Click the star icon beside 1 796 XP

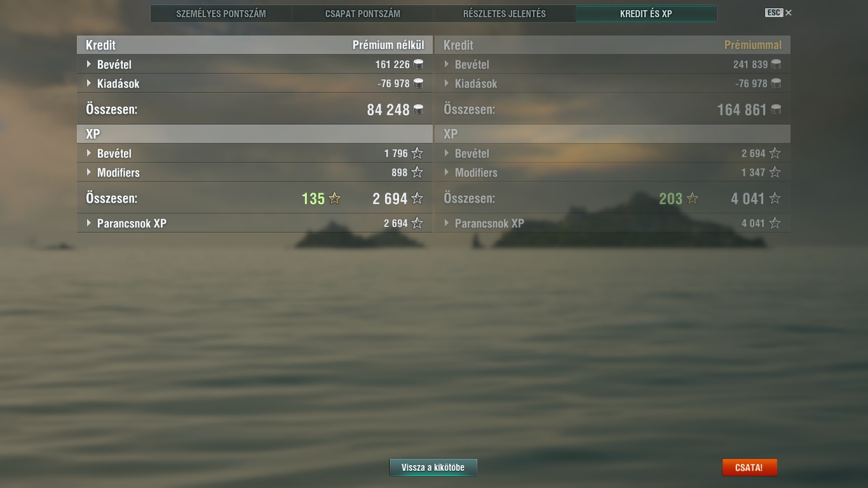click(417, 153)
